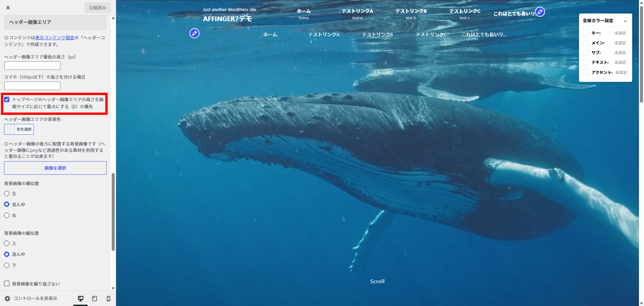This screenshot has height=306, width=644.
Task: Open the サブ color swatch
Action: click(586, 53)
